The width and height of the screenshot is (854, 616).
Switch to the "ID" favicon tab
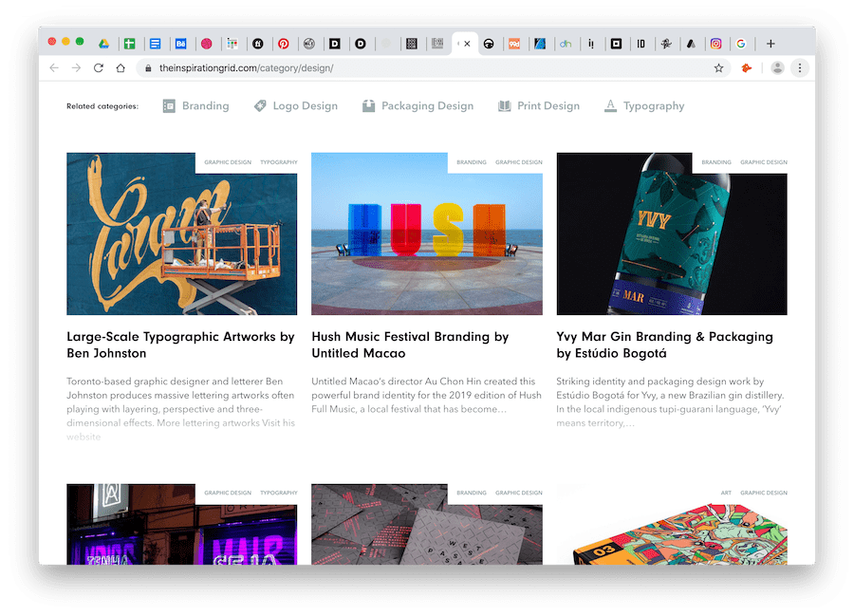click(x=641, y=44)
